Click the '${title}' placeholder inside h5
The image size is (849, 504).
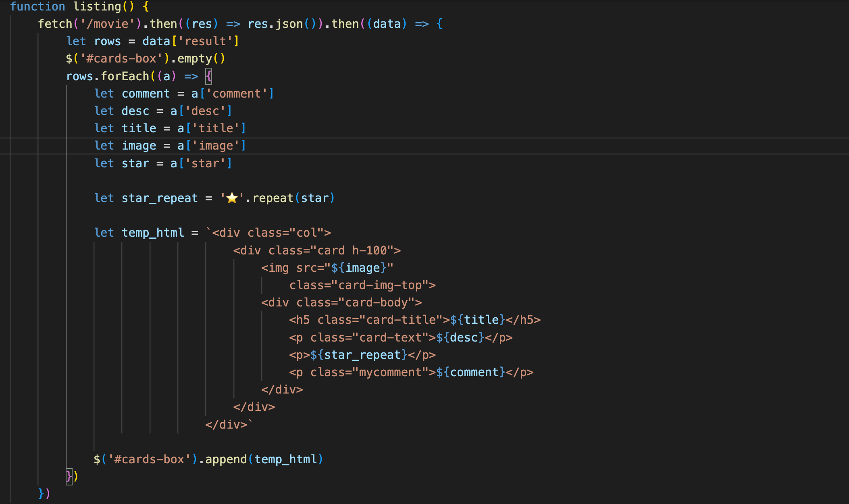tap(478, 320)
